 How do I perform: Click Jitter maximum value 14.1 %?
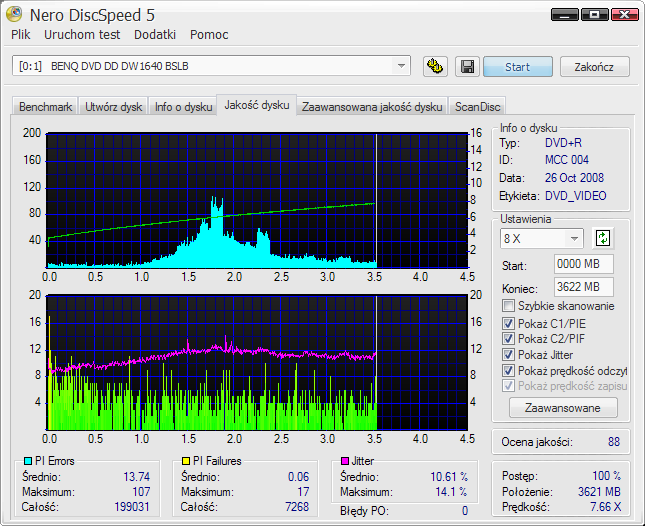(452, 491)
